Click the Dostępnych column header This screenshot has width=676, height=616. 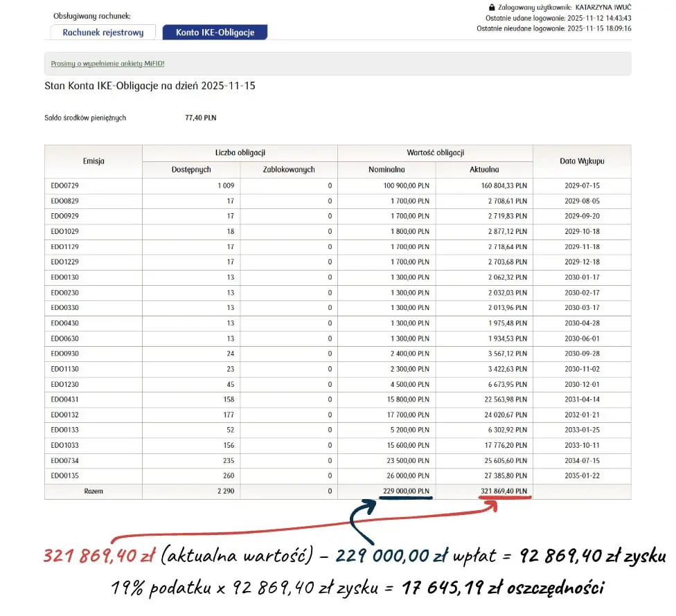point(191,170)
